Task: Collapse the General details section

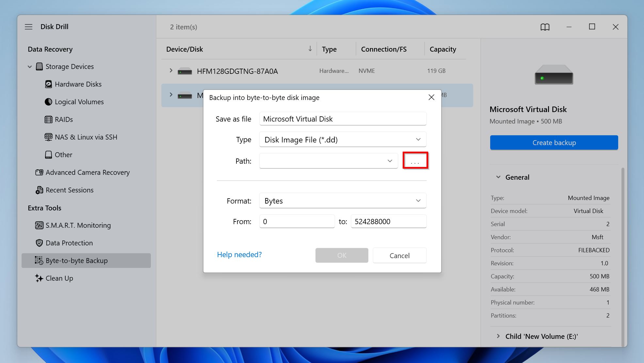Action: point(498,177)
